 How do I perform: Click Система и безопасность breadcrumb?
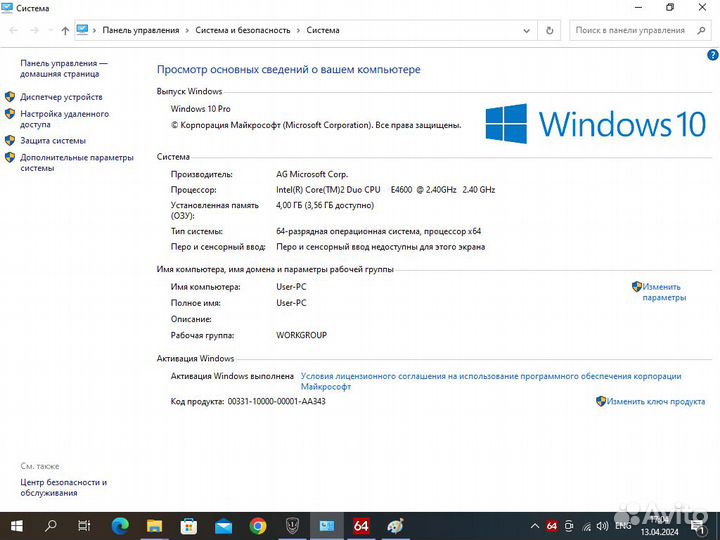click(243, 30)
